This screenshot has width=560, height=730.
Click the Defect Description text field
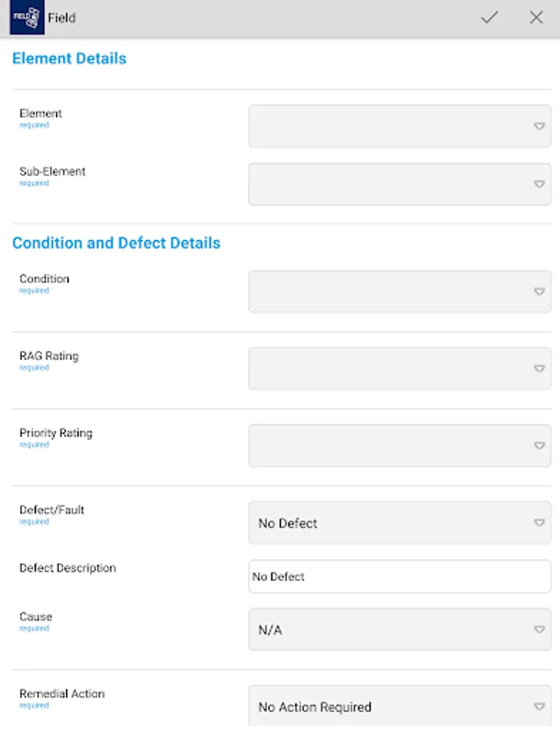[400, 577]
